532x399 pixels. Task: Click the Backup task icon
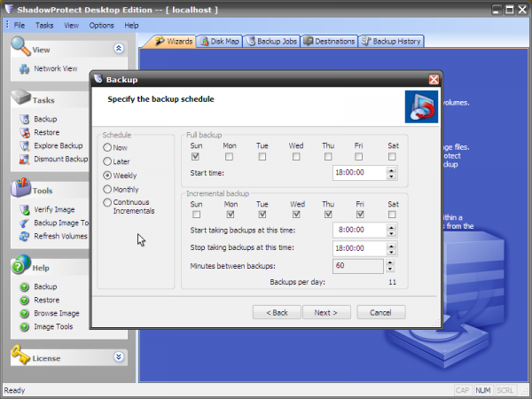pyautogui.click(x=25, y=119)
